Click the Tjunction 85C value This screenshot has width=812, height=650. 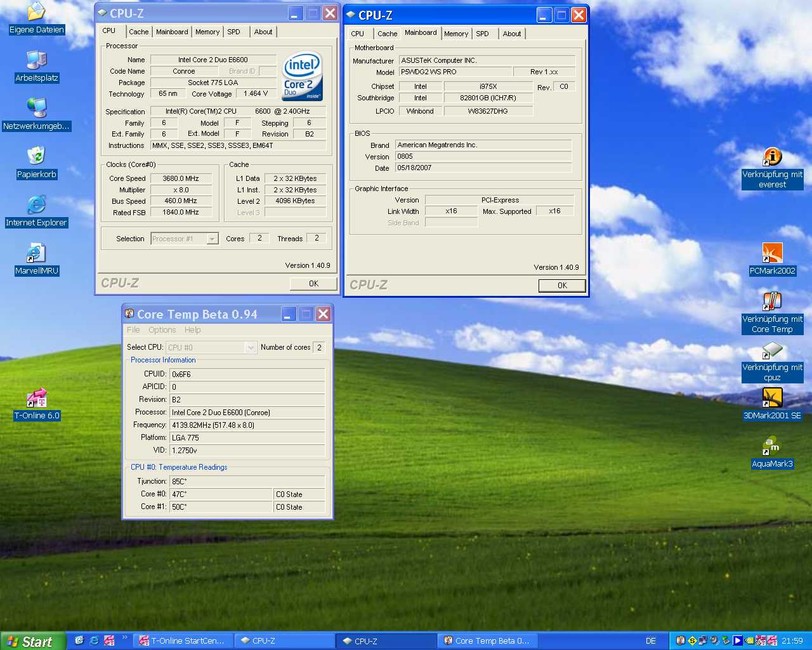click(x=247, y=481)
